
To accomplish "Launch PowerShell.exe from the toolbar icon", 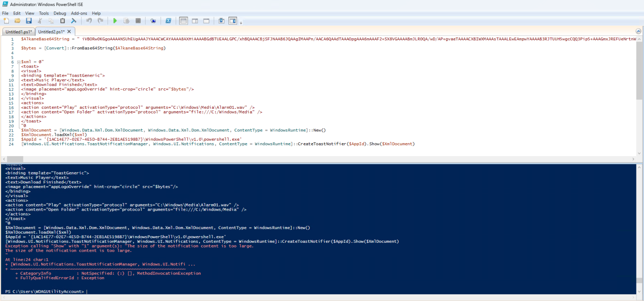I will (x=168, y=21).
